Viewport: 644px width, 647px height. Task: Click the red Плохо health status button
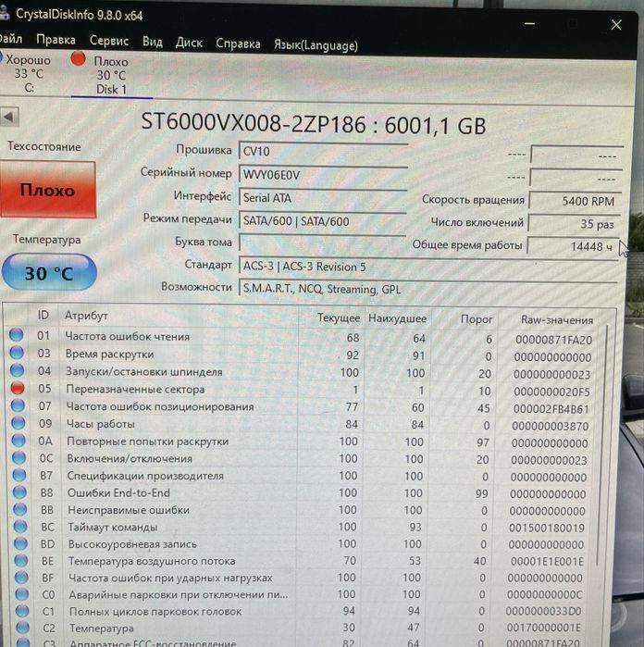(x=48, y=190)
